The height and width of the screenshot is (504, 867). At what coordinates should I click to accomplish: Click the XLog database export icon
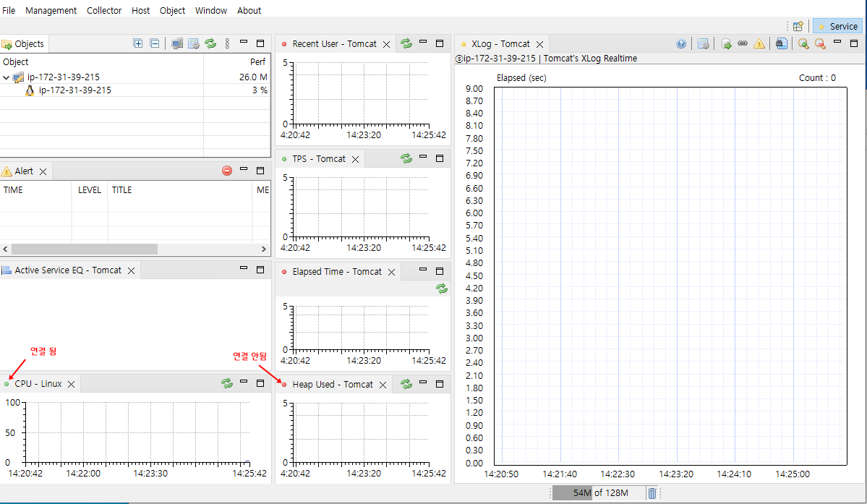727,43
